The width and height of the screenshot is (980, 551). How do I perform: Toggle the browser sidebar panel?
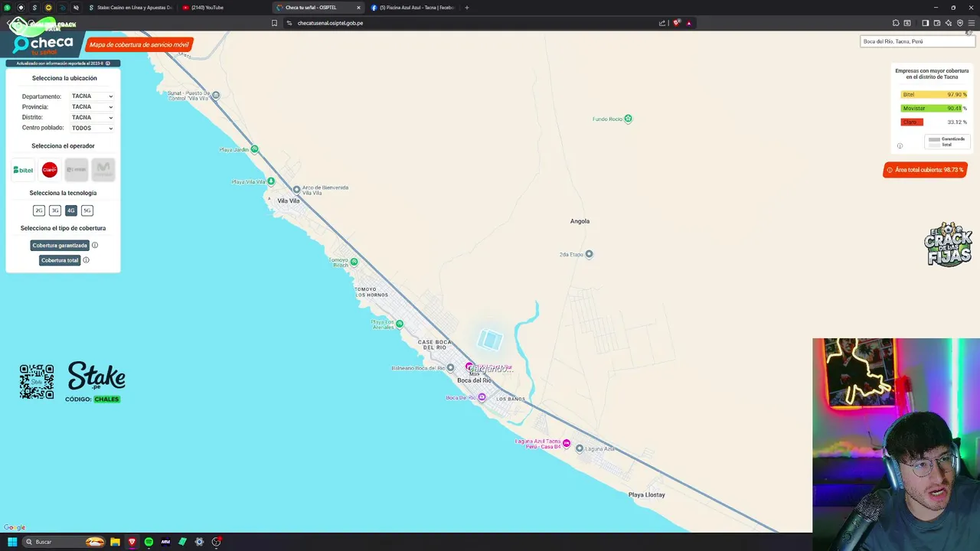pos(925,23)
